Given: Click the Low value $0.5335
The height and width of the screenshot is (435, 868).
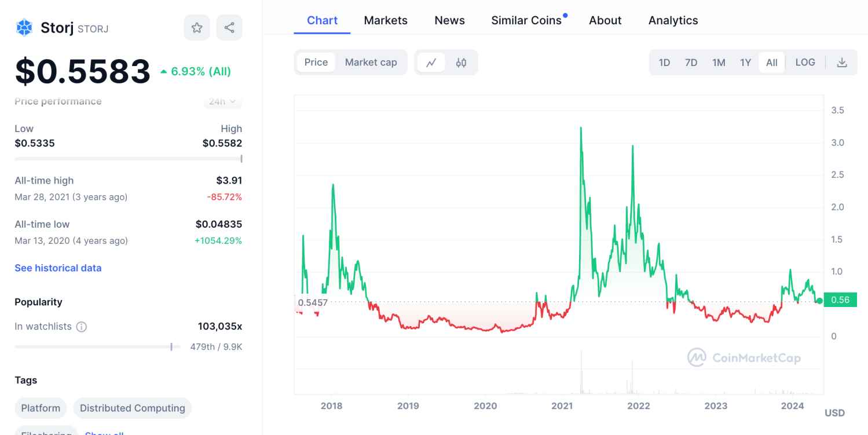Looking at the screenshot, I should coord(35,143).
